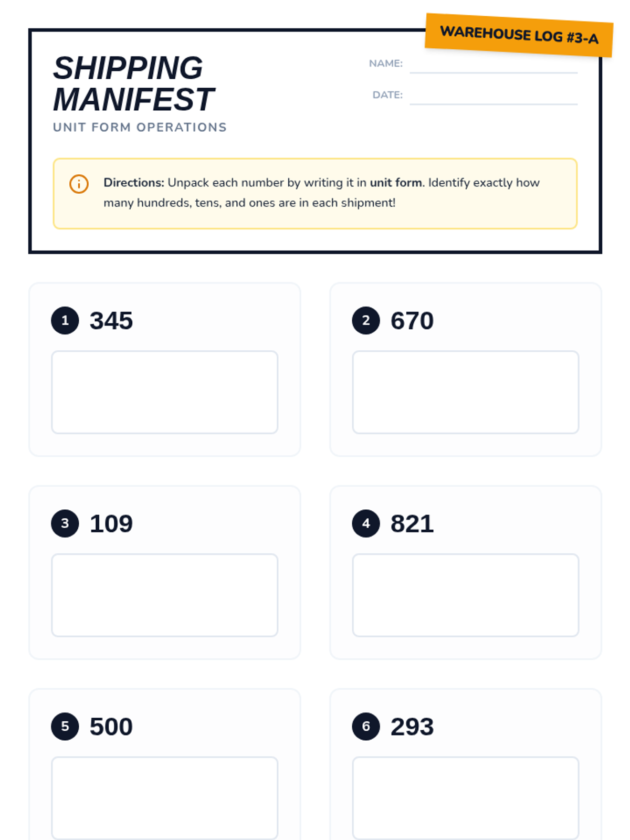The width and height of the screenshot is (630, 840).
Task: Click the Warehouse Log #3-A orange tag
Action: [519, 35]
